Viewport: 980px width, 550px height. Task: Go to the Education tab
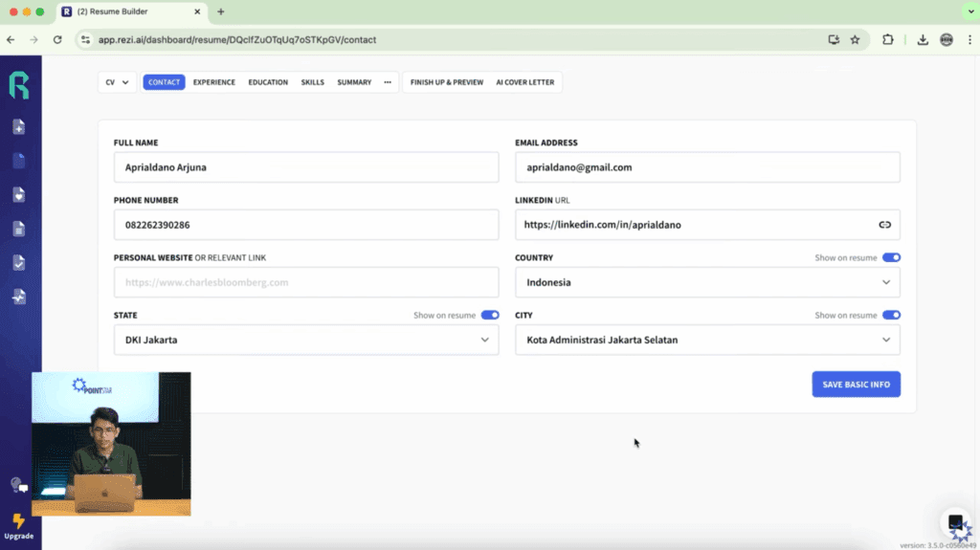click(268, 82)
